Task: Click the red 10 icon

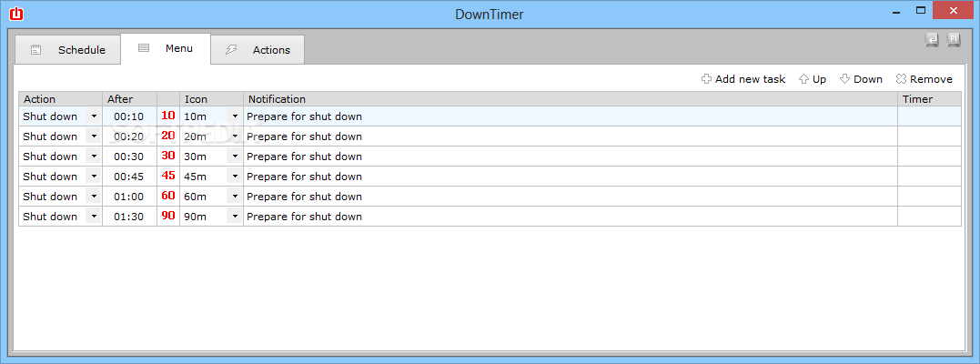Action: click(x=168, y=116)
